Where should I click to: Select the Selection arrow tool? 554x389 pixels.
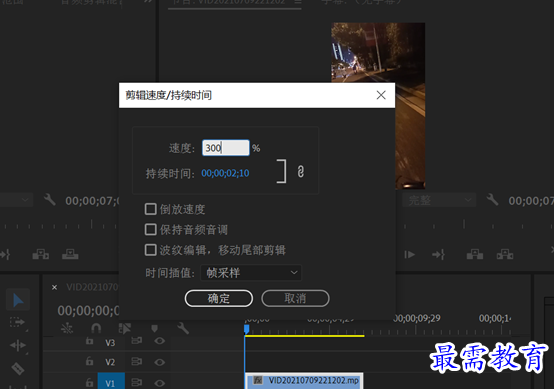[x=18, y=300]
